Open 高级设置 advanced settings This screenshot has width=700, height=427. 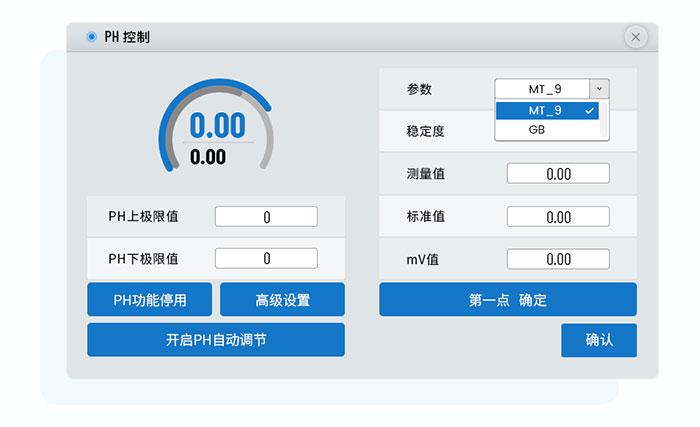tap(282, 300)
